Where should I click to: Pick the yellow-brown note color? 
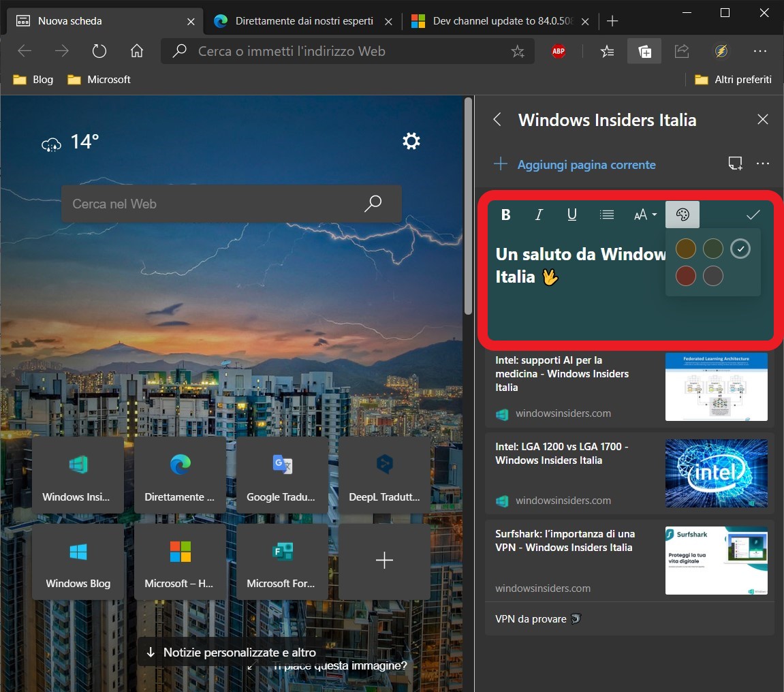(685, 249)
